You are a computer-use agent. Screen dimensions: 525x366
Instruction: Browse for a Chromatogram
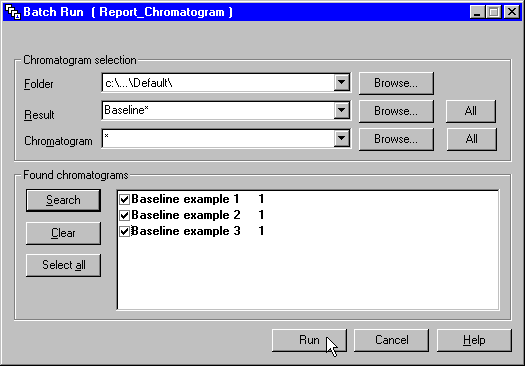coord(396,139)
